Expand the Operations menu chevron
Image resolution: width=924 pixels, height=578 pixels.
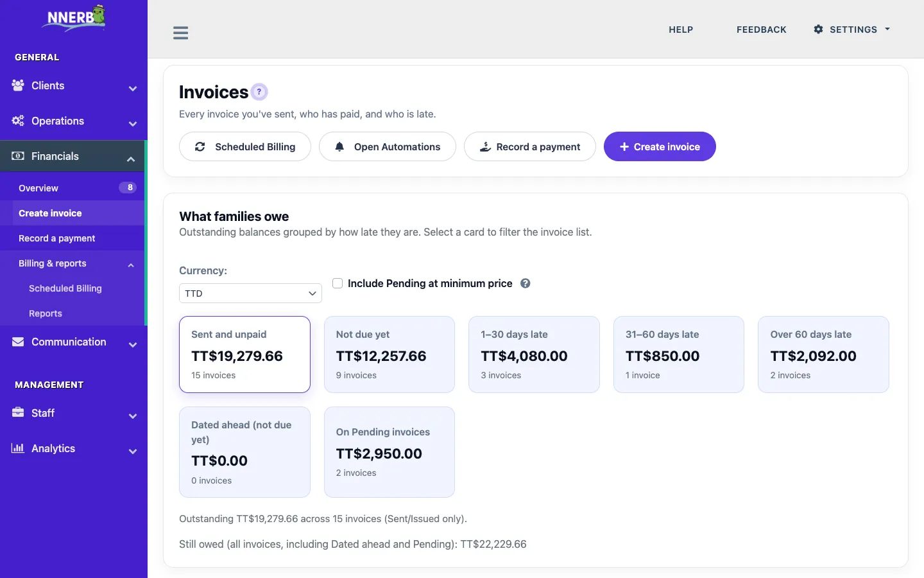(133, 124)
